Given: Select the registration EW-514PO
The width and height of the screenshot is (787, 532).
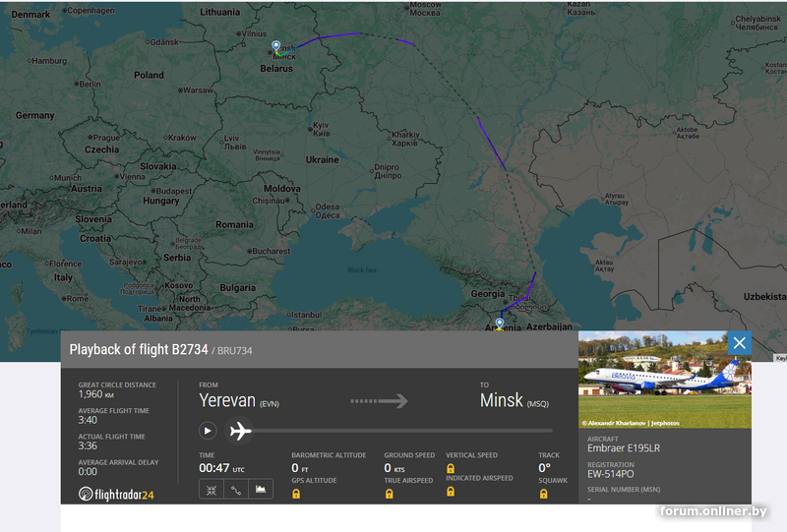Looking at the screenshot, I should pyautogui.click(x=610, y=474).
